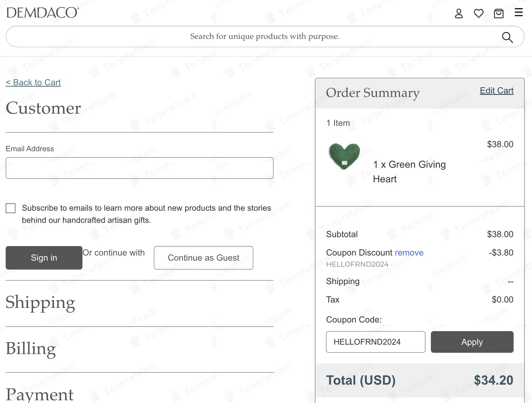Open the shopping bag icon
Viewport: 532px width, 403px height.
[x=498, y=13]
